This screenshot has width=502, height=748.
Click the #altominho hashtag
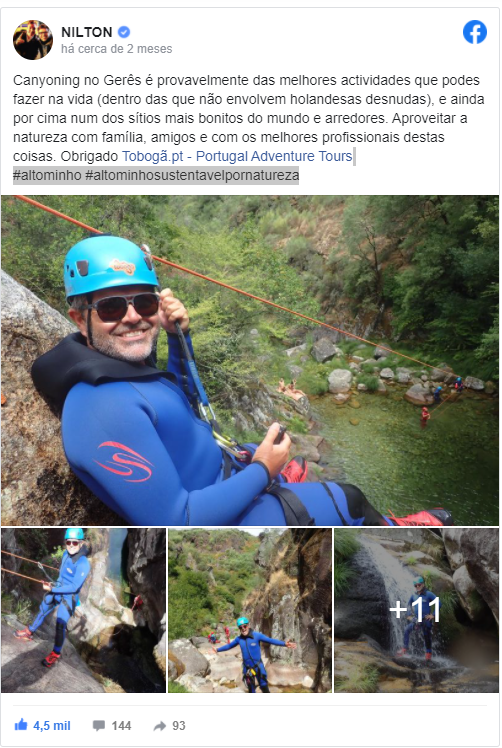47,175
